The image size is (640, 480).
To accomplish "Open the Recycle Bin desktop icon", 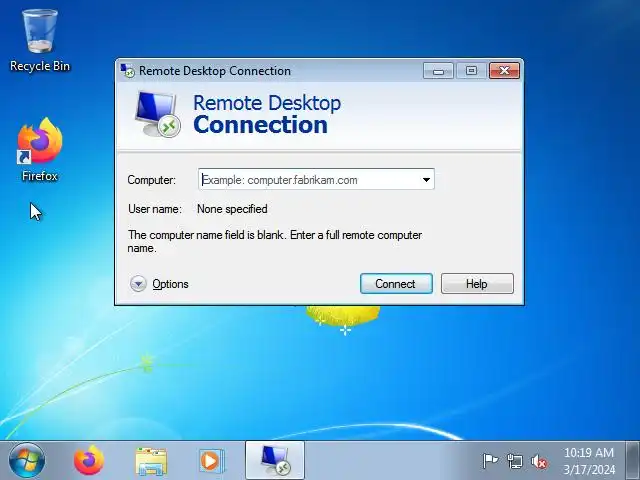I will [x=40, y=41].
